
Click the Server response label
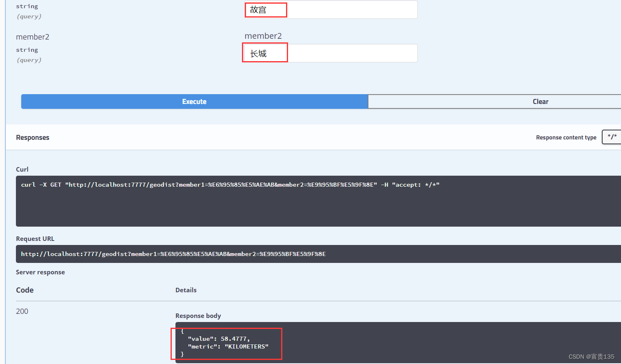coord(40,272)
